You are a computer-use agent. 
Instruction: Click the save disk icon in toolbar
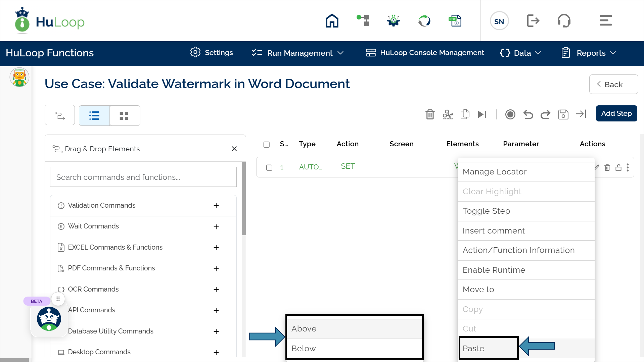click(x=563, y=114)
